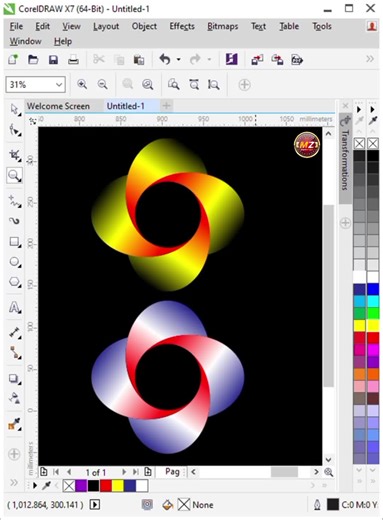Click the Quick customize plus in toolbox
The image size is (383, 520).
pos(14,454)
